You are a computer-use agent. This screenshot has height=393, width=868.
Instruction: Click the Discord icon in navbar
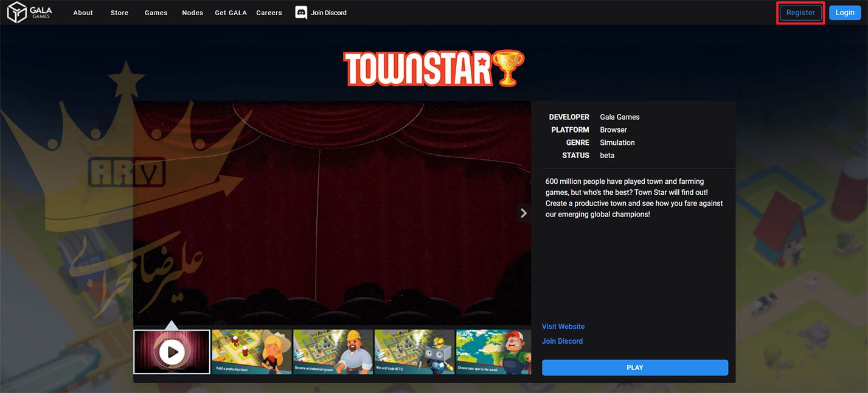(x=301, y=13)
